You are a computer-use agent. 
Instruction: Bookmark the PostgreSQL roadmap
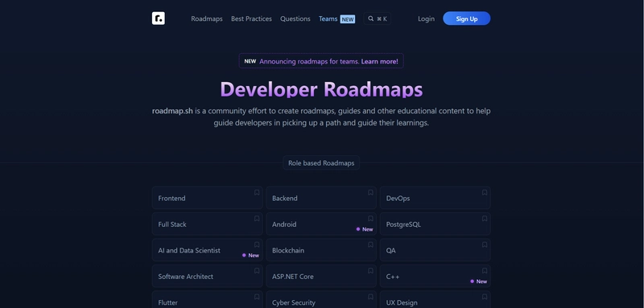click(485, 219)
